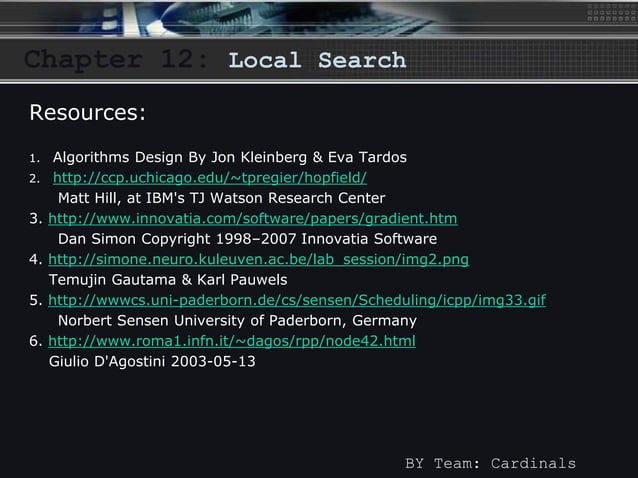The width and height of the screenshot is (638, 478).
Task: Click 'Norbert Sensen University of Paderborn, Germany'
Action: tap(237, 321)
